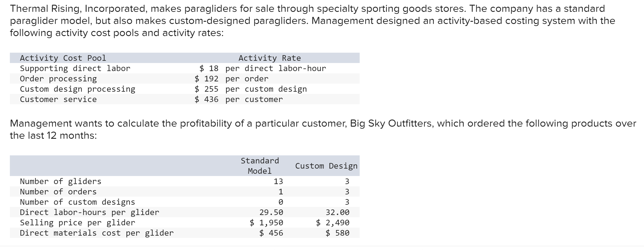Click the Standard Model gliders value 13
The image size is (644, 250).
pos(278,181)
